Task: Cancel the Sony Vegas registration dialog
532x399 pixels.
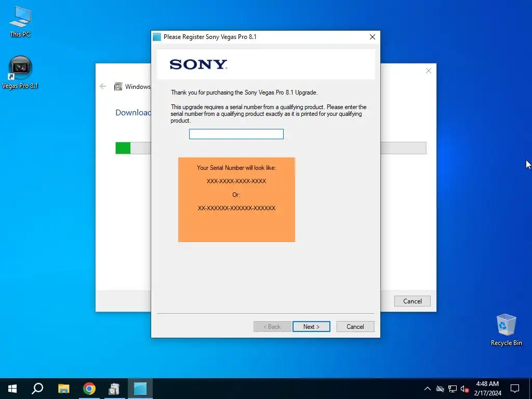Action: click(355, 326)
